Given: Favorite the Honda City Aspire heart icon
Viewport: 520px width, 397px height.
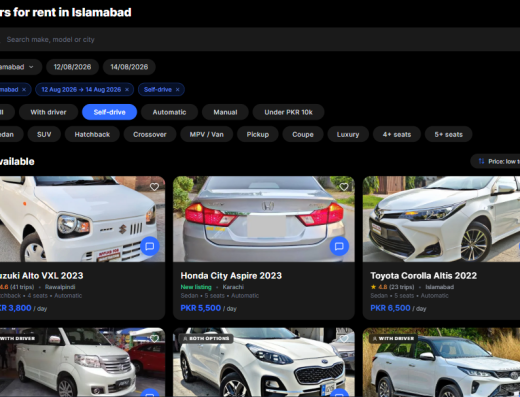Looking at the screenshot, I should 344,187.
